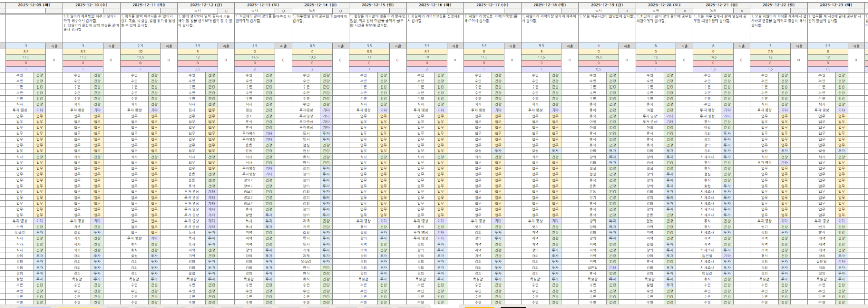868x308 pixels.
Task: Click the yellow 7.5 cell under 2025-12-22
Action: tap(770, 52)
